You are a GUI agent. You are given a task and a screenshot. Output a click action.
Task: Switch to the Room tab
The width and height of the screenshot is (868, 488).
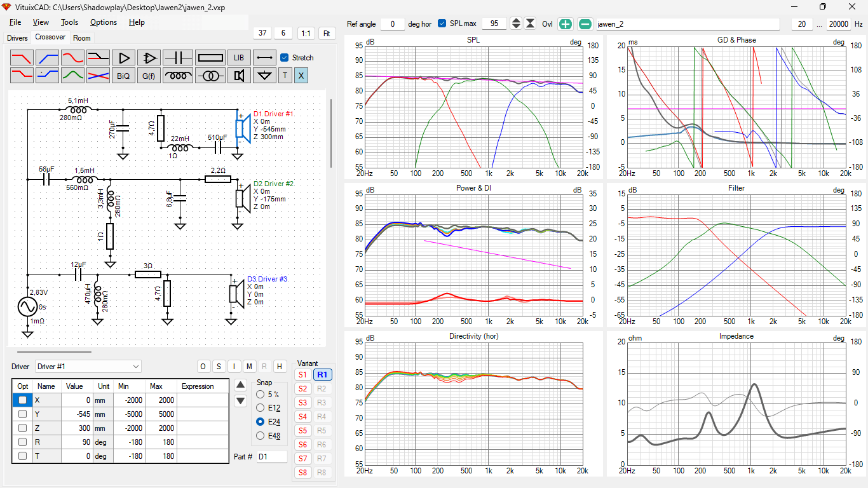82,38
